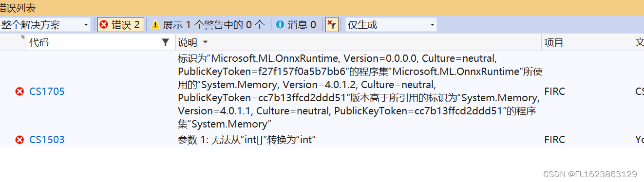
Task: Click the blue info icon next to 消息
Action: click(280, 24)
